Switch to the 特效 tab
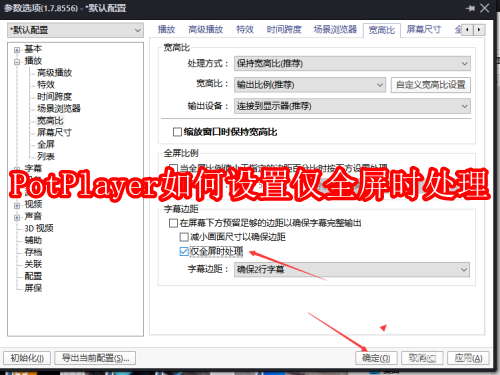 pyautogui.click(x=245, y=30)
